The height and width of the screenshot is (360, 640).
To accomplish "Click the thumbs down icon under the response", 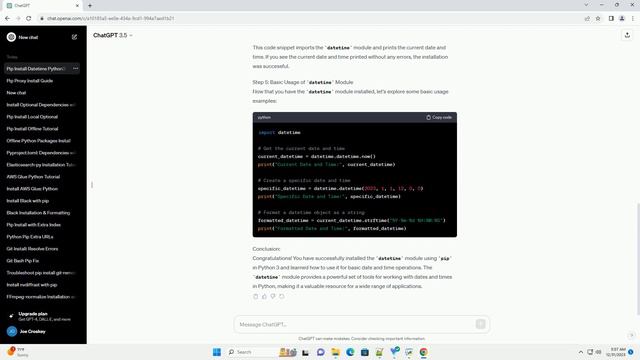I will pyautogui.click(x=273, y=296).
